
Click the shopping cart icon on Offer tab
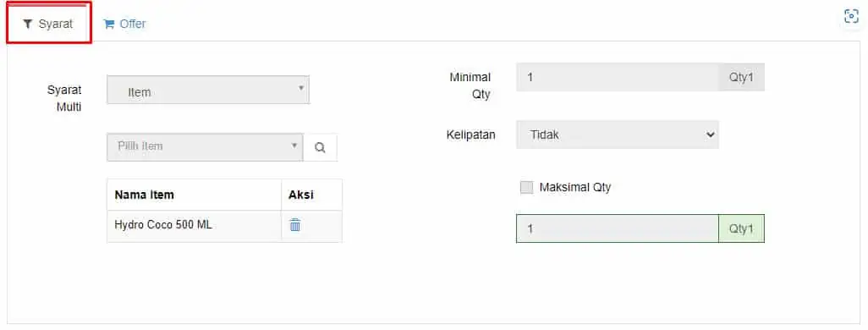click(108, 24)
